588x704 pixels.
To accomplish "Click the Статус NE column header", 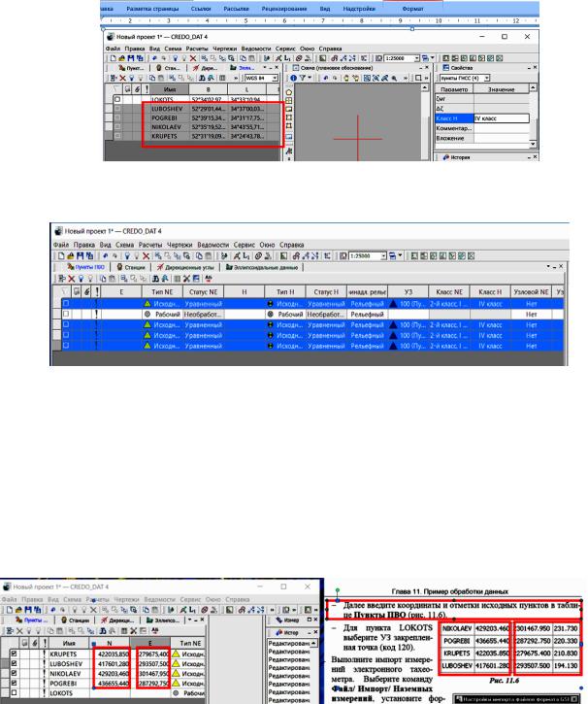I will tap(203, 292).
